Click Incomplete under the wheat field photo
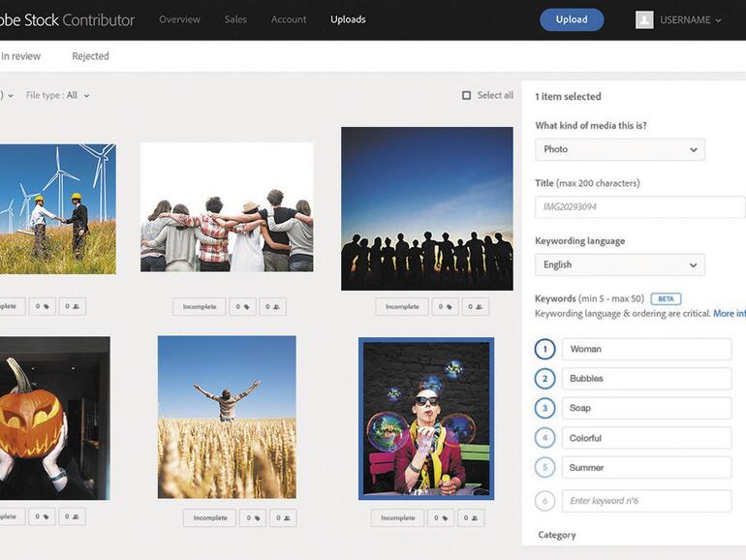This screenshot has height=560, width=746. [210, 517]
